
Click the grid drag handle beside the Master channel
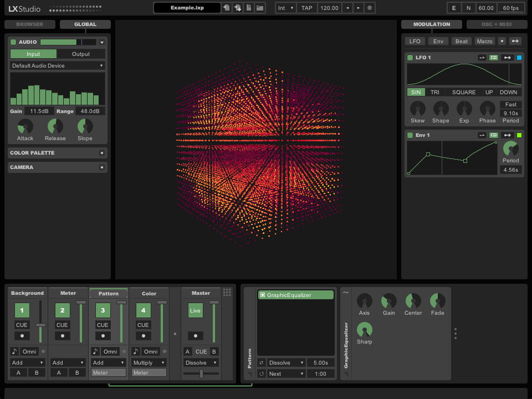click(227, 292)
